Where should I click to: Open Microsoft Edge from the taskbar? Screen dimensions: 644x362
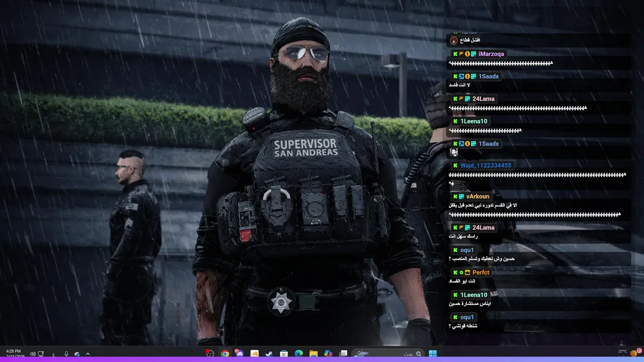coord(298,354)
